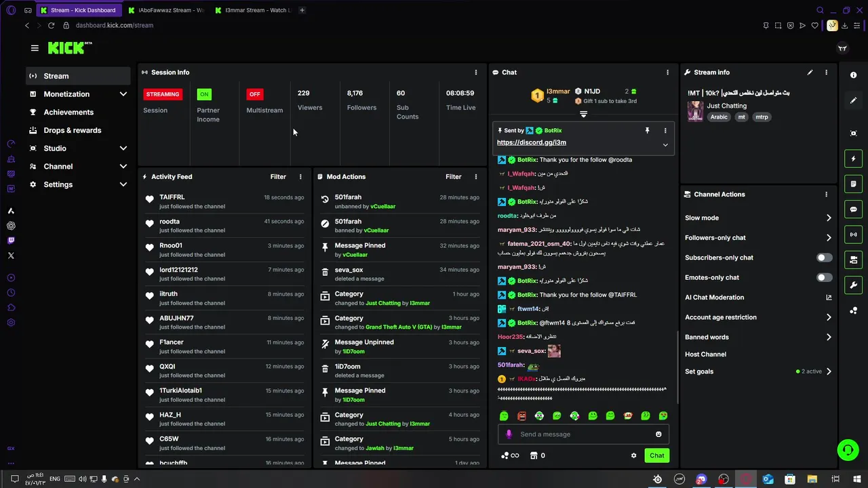Click the lightning bolt icon in right sidebar

pyautogui.click(x=853, y=159)
